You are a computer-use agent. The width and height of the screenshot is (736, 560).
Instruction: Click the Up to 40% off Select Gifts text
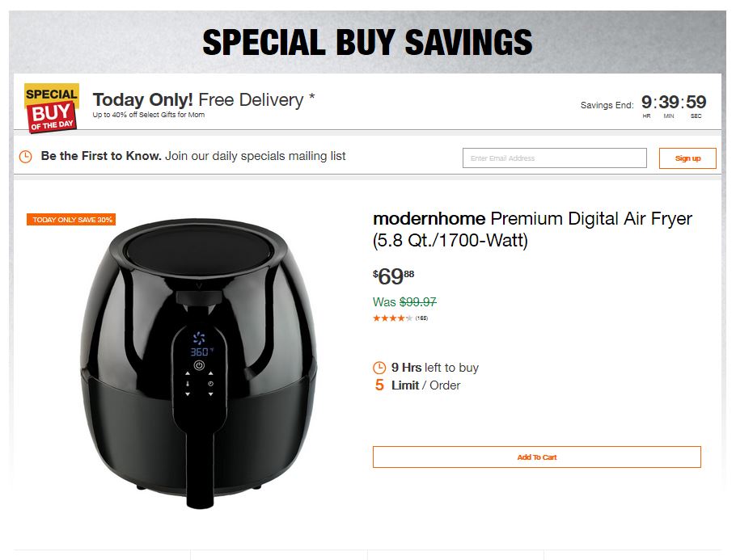[x=148, y=116]
